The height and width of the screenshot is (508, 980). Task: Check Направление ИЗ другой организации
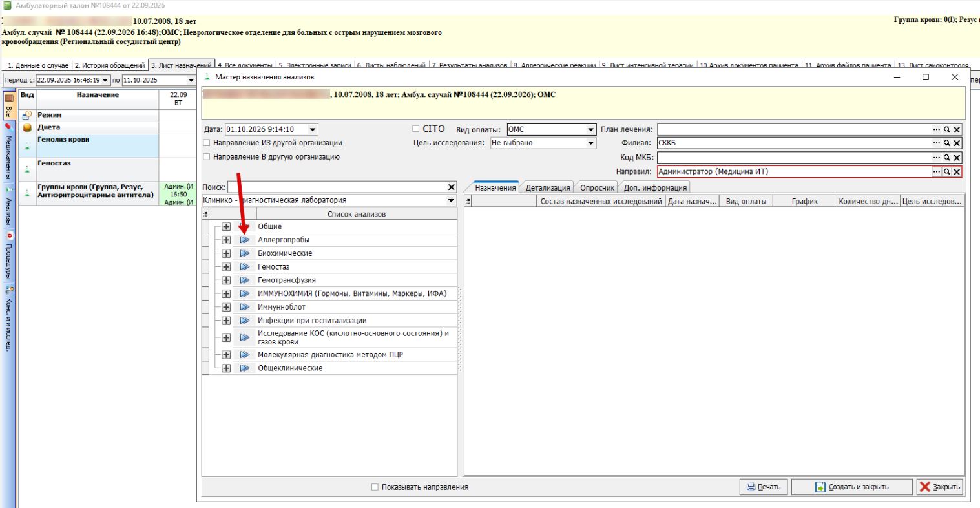pyautogui.click(x=207, y=143)
